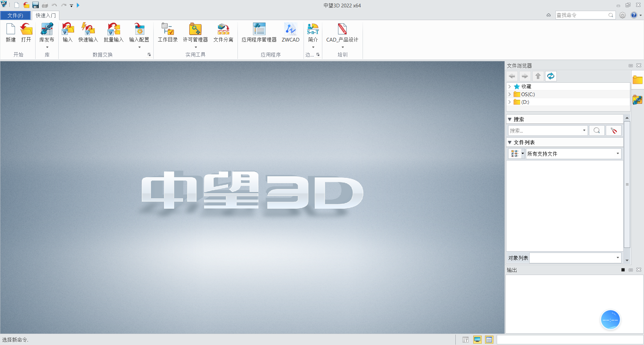Customize quick access toolbar dropdown arrow
This screenshot has height=345, width=644.
[x=71, y=6]
